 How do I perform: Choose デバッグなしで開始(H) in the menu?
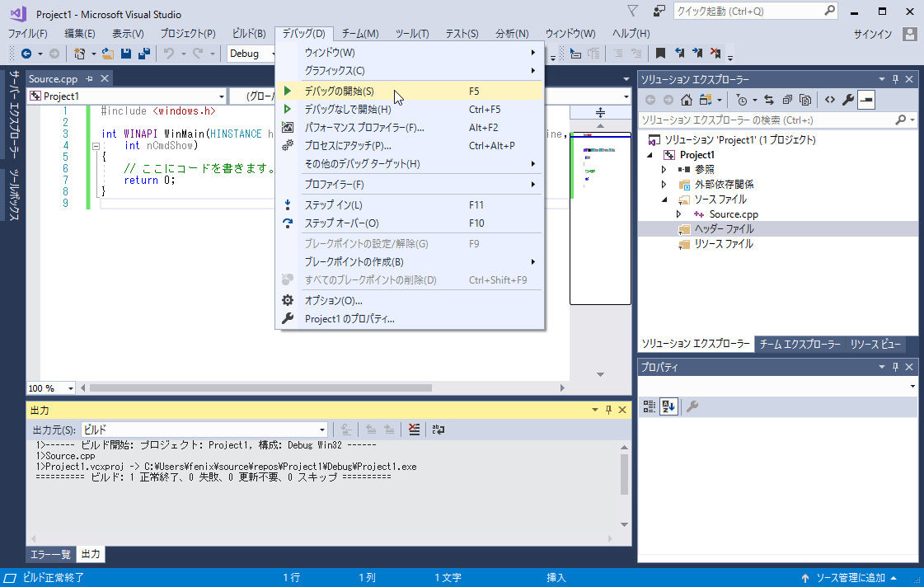410,110
